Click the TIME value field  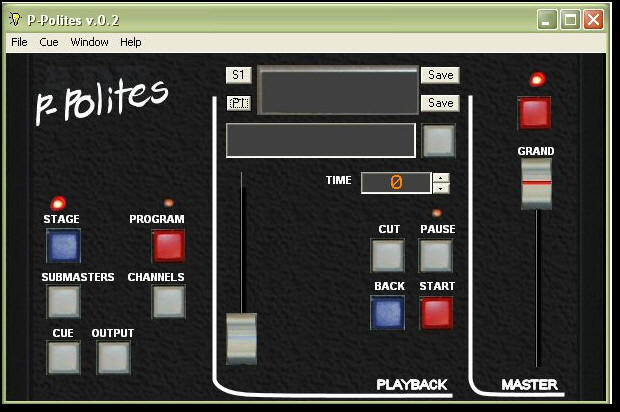point(396,182)
